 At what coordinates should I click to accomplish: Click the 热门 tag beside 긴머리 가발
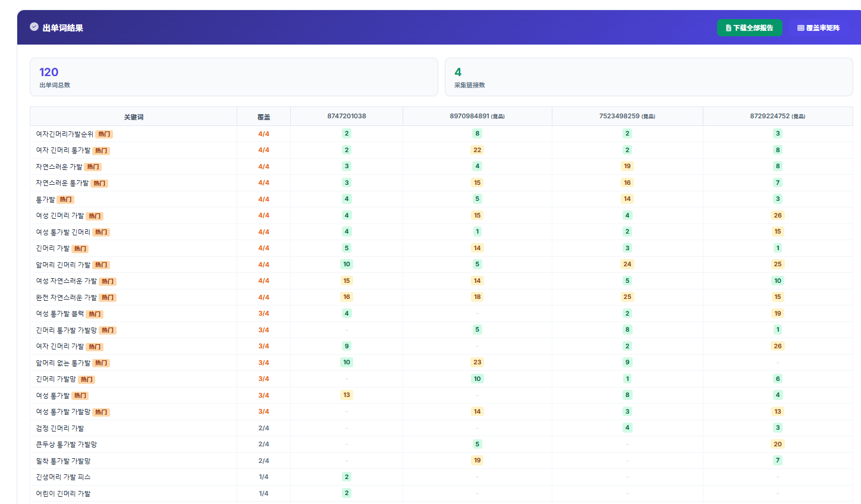80,248
